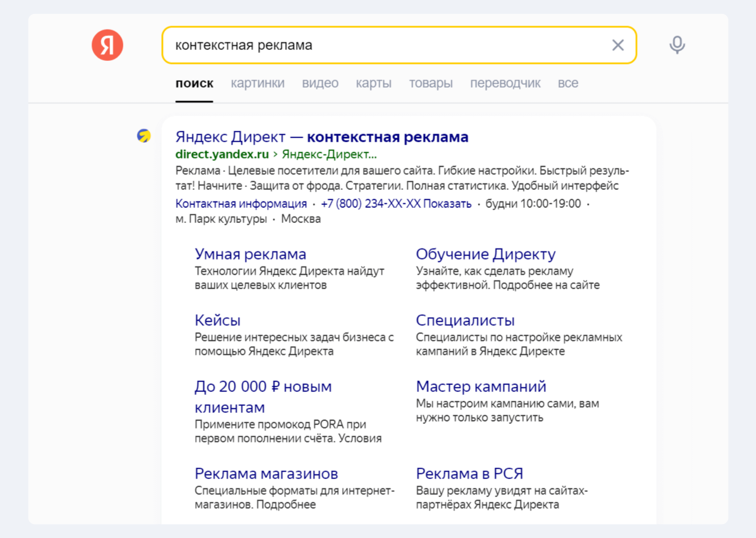
Task: Click description Вашу рекламу увидят на сайтах
Action: 502,498
